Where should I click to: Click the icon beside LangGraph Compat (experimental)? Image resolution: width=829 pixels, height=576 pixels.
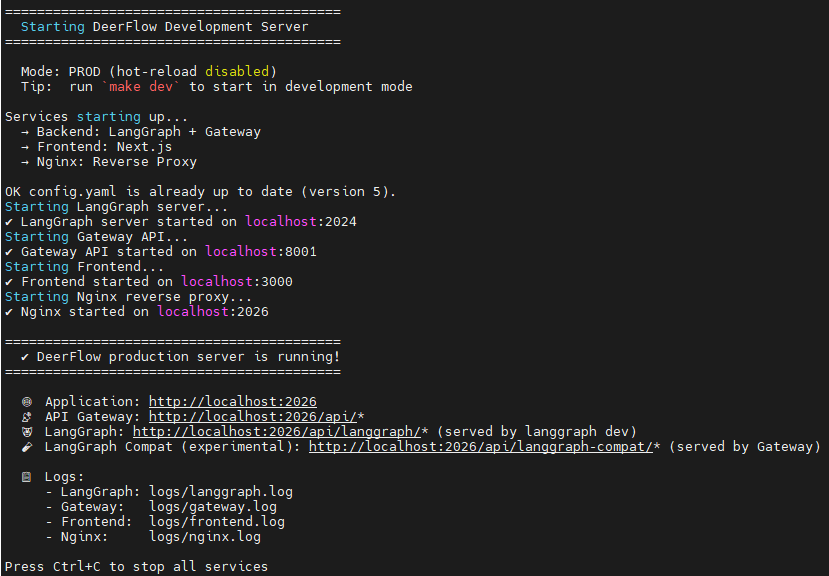pos(26,447)
